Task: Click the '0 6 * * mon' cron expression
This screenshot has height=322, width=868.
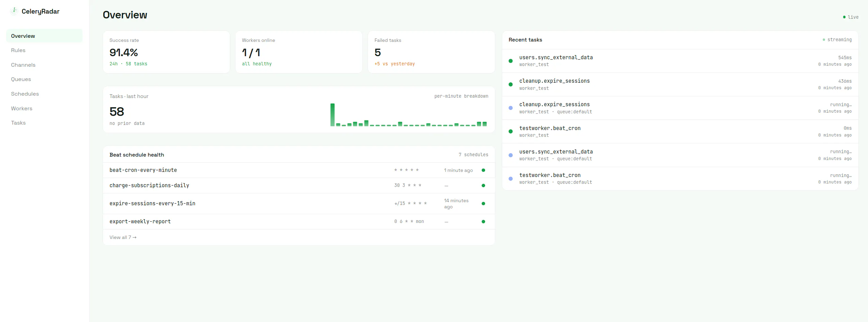Action: coord(409,222)
